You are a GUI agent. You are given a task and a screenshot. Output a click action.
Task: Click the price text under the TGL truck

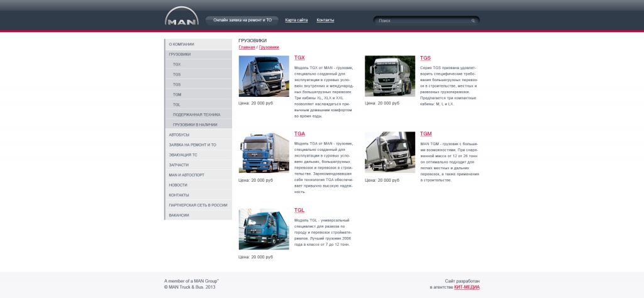255,257
